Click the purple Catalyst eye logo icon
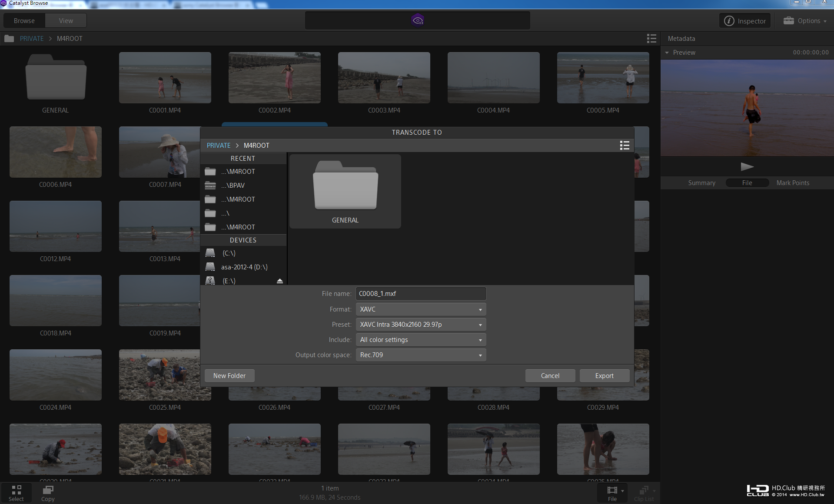The image size is (834, 504). [x=418, y=20]
